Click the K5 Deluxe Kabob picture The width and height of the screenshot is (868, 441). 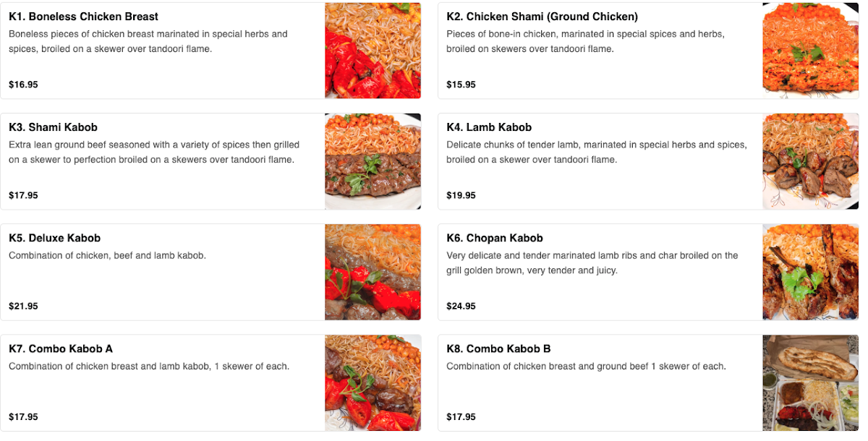tap(373, 272)
